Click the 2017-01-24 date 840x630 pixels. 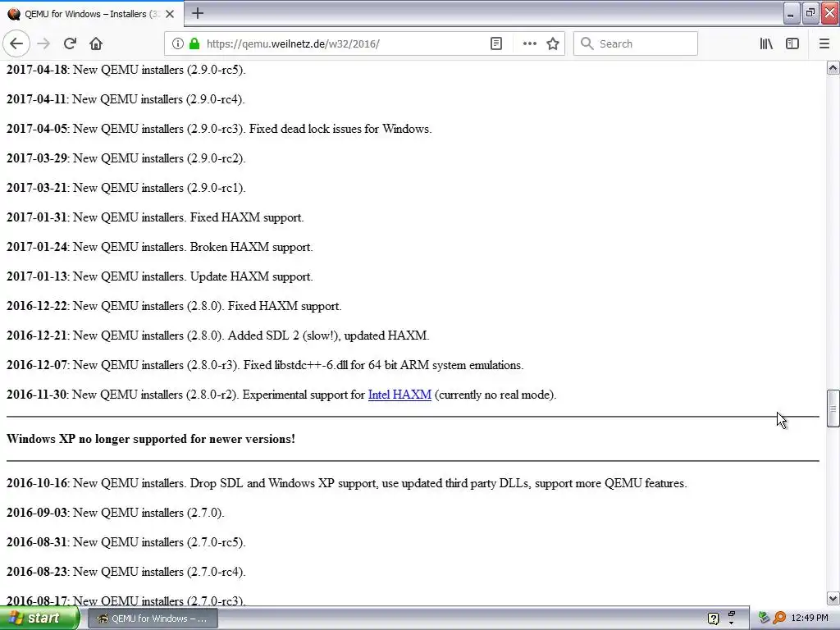point(36,247)
